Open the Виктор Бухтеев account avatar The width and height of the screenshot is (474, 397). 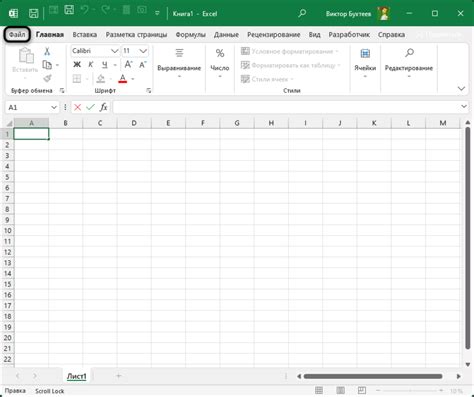point(384,14)
